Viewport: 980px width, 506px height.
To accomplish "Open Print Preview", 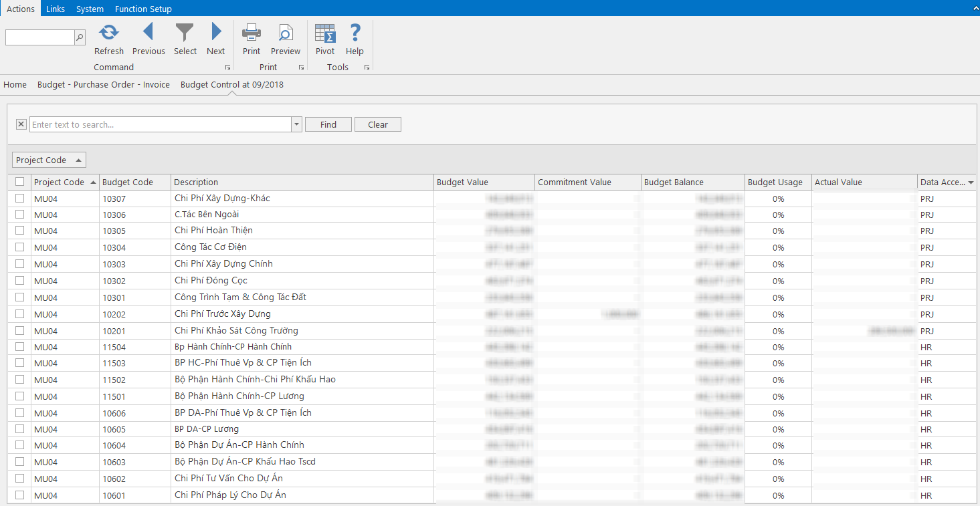I will [286, 32].
